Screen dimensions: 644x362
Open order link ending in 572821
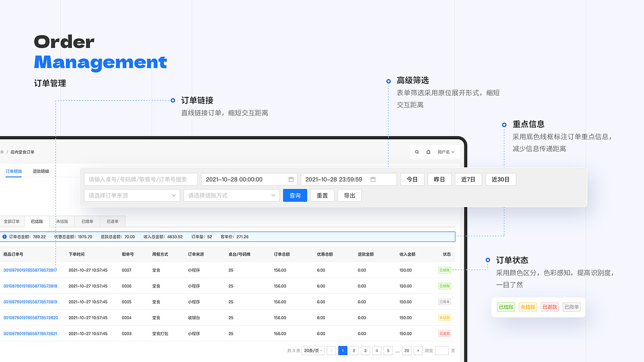pos(30,333)
